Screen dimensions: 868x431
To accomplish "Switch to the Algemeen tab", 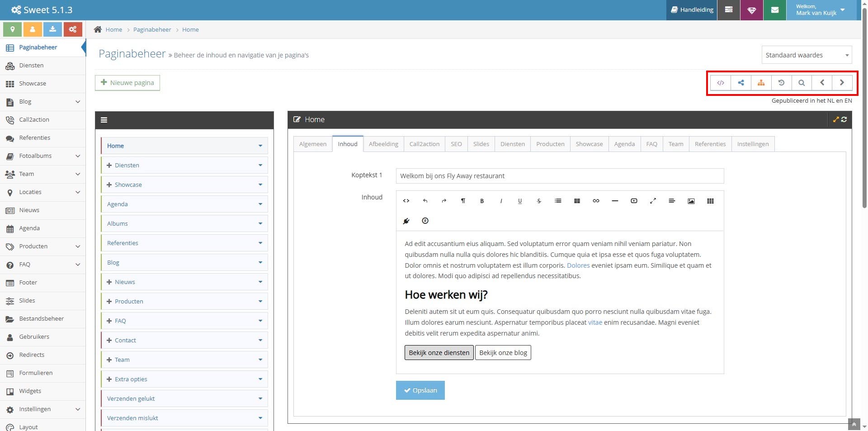I will (313, 144).
